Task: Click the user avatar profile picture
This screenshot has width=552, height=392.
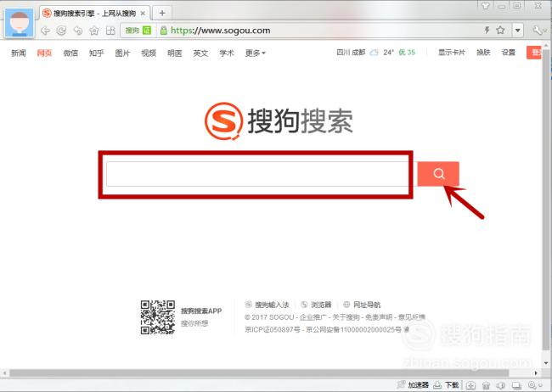Action: pyautogui.click(x=20, y=23)
